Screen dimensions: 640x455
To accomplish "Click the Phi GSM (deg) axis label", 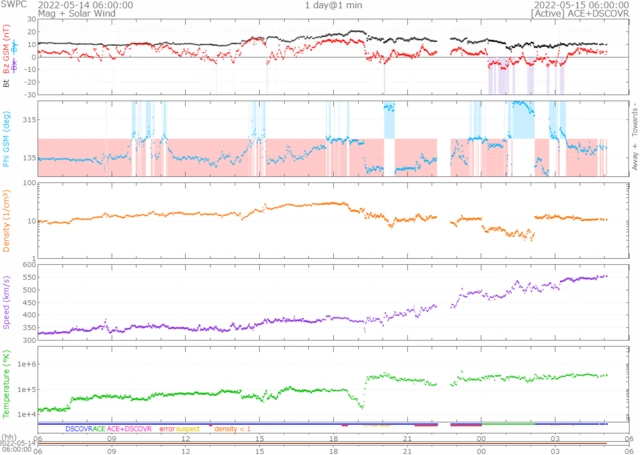I will (6, 139).
